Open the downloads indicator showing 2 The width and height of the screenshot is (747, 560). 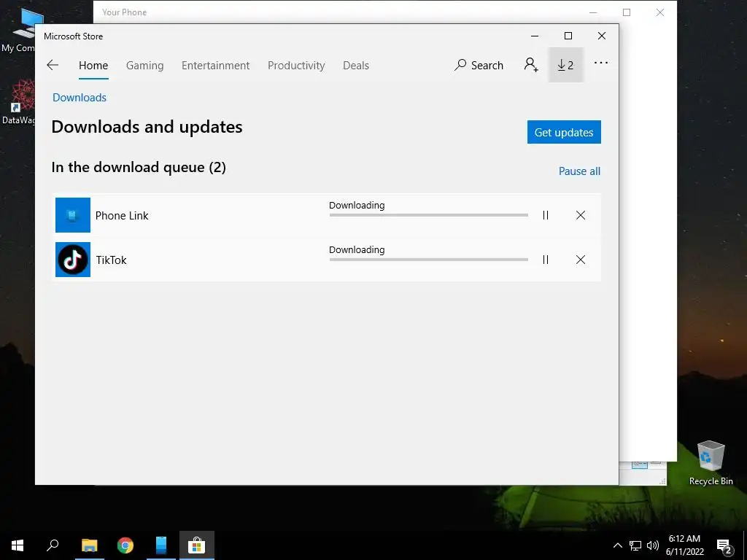tap(565, 65)
